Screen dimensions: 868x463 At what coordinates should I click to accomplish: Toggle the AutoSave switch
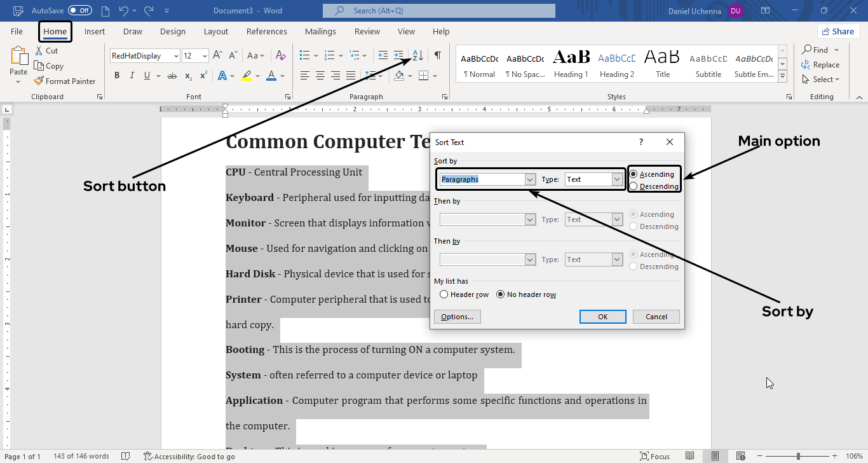(80, 11)
